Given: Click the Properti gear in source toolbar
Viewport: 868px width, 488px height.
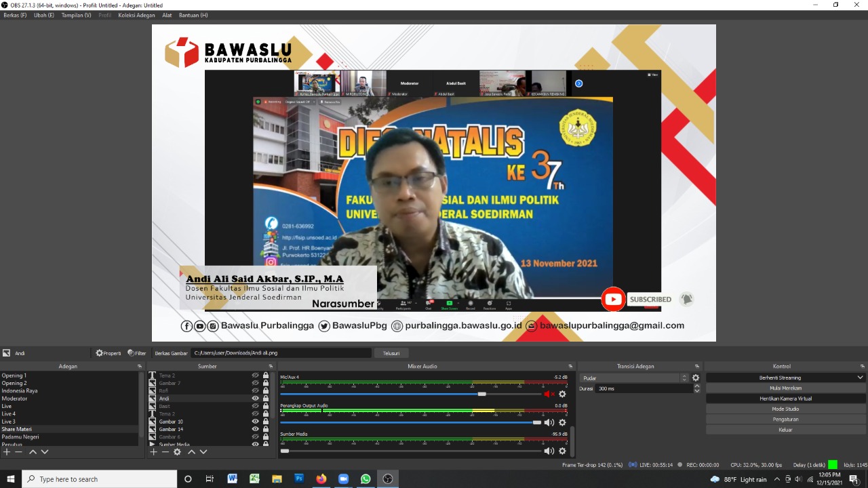Looking at the screenshot, I should click(x=108, y=353).
